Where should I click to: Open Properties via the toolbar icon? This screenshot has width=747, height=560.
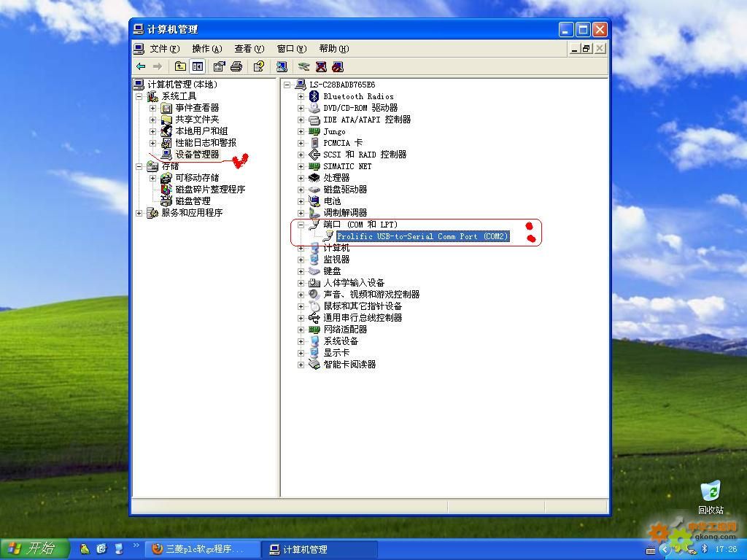tap(219, 66)
